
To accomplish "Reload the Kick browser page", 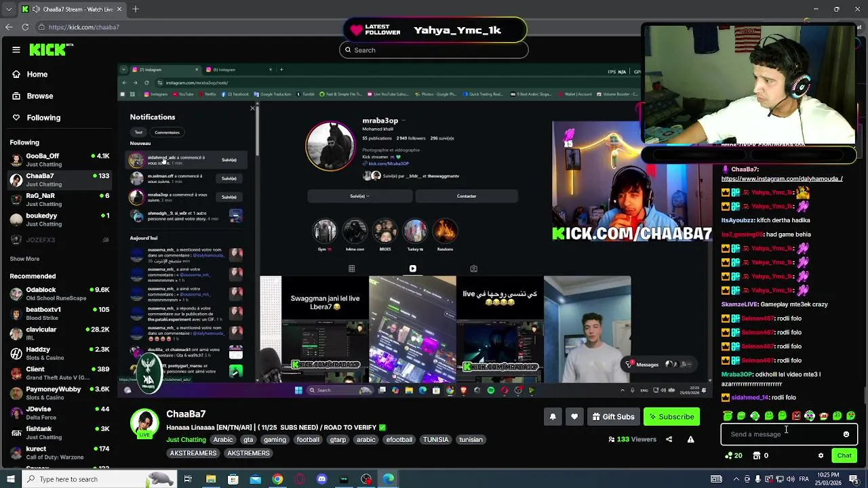I will 25,27.
